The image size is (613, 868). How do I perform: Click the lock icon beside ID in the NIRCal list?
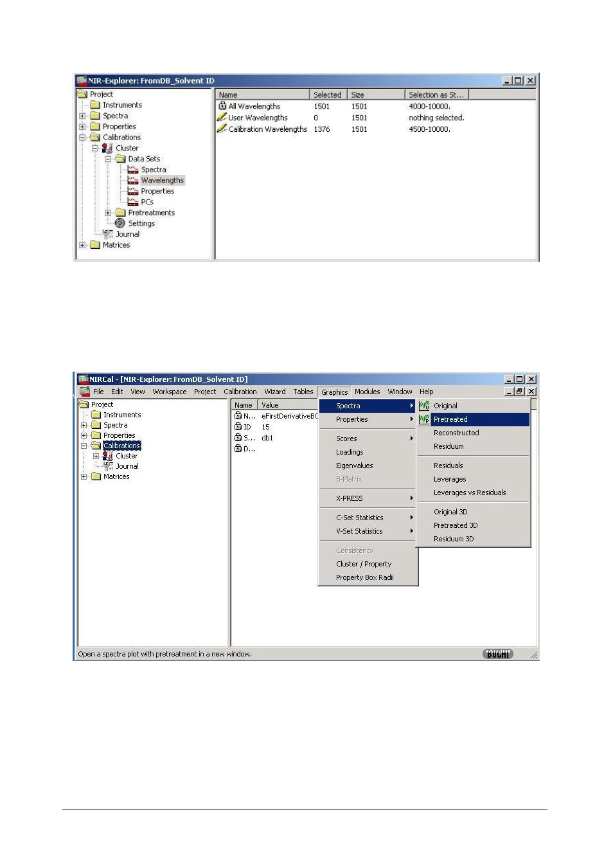238,427
